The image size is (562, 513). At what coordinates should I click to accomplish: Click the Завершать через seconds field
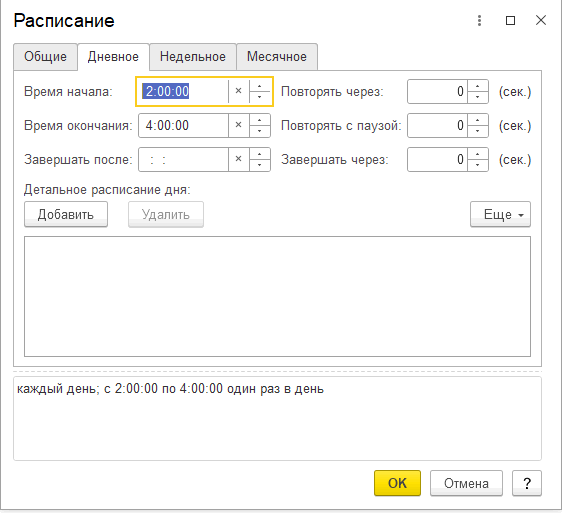pyautogui.click(x=437, y=160)
